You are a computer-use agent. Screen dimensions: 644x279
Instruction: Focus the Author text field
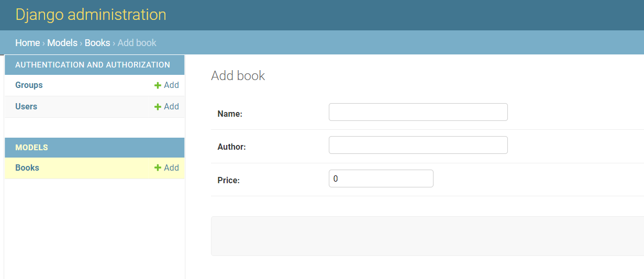click(418, 145)
